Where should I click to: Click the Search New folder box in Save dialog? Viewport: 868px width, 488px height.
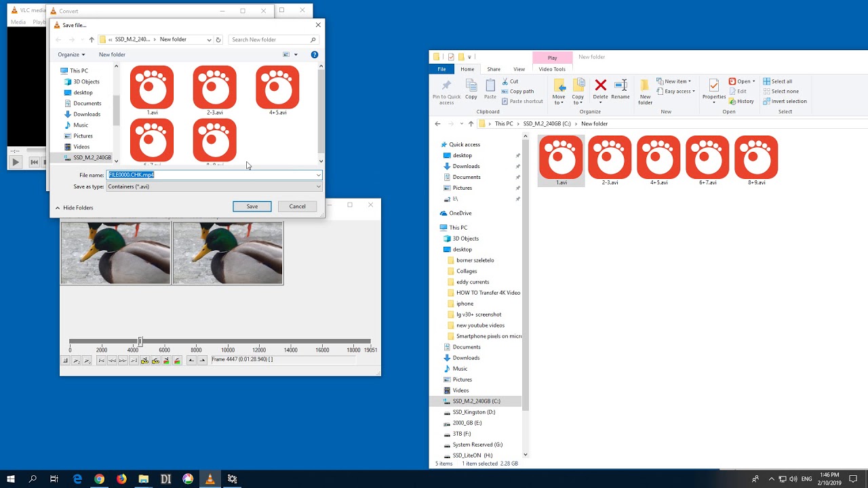(273, 40)
